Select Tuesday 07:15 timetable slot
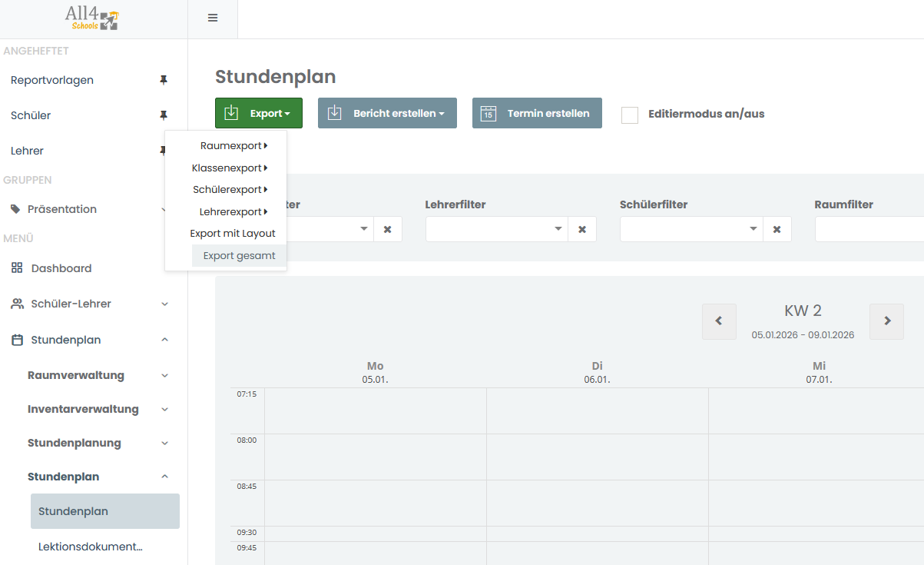924x565 pixels. click(x=598, y=410)
